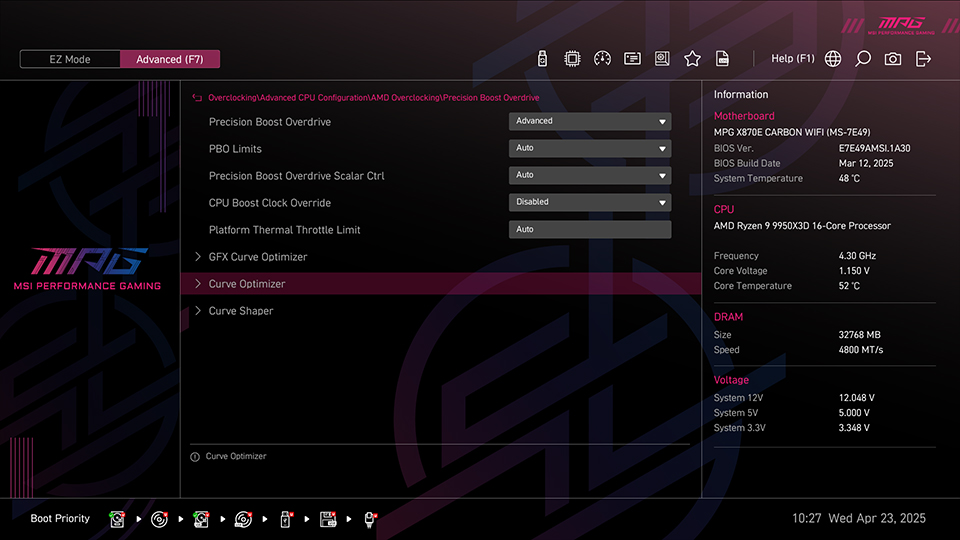960x540 pixels.
Task: Switch to EZ Mode
Action: click(70, 59)
